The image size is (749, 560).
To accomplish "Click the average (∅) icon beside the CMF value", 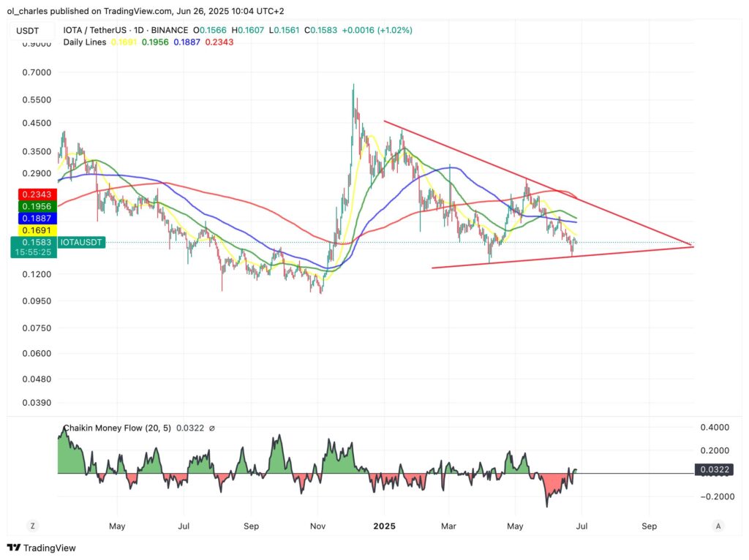I will [211, 428].
